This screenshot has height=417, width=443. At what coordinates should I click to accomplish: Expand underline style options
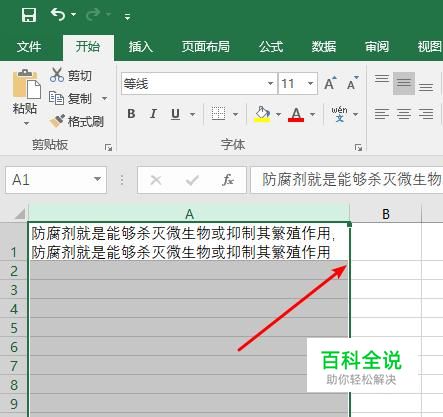(192, 114)
